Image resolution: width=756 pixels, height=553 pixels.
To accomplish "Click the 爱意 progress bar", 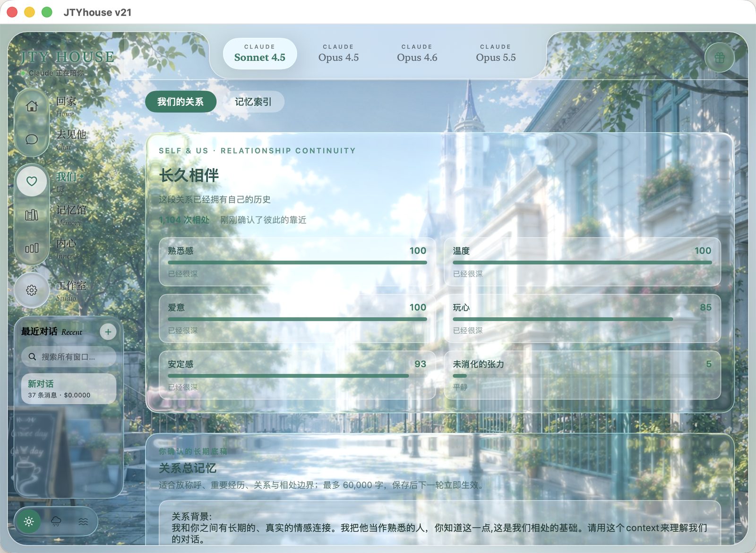I will tap(297, 319).
